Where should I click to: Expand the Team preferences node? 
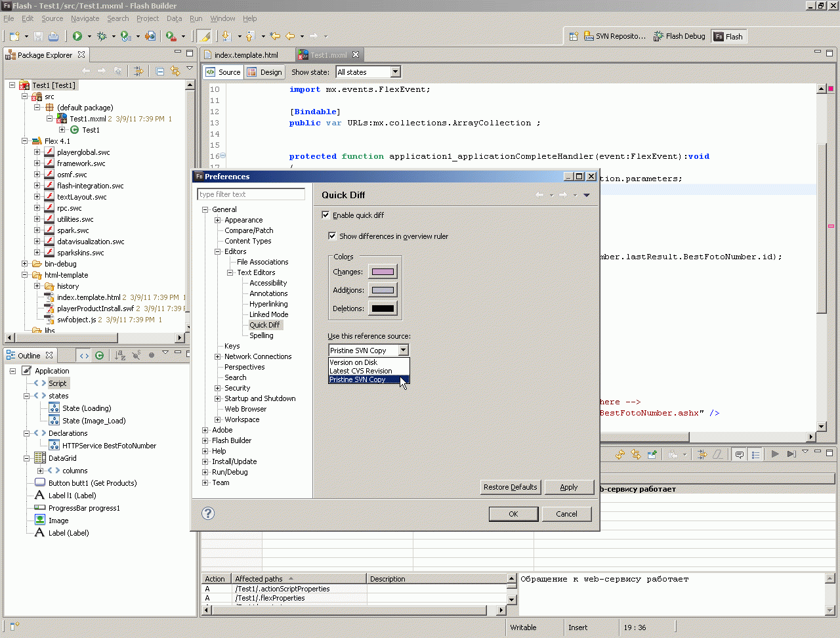click(205, 482)
